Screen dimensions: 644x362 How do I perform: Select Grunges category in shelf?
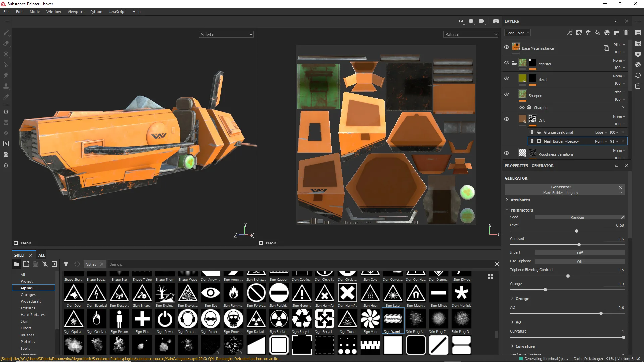28,294
